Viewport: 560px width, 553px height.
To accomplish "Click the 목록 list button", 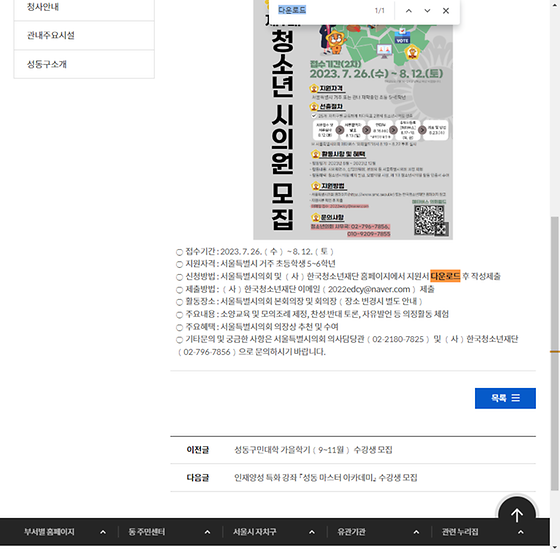I will point(505,398).
